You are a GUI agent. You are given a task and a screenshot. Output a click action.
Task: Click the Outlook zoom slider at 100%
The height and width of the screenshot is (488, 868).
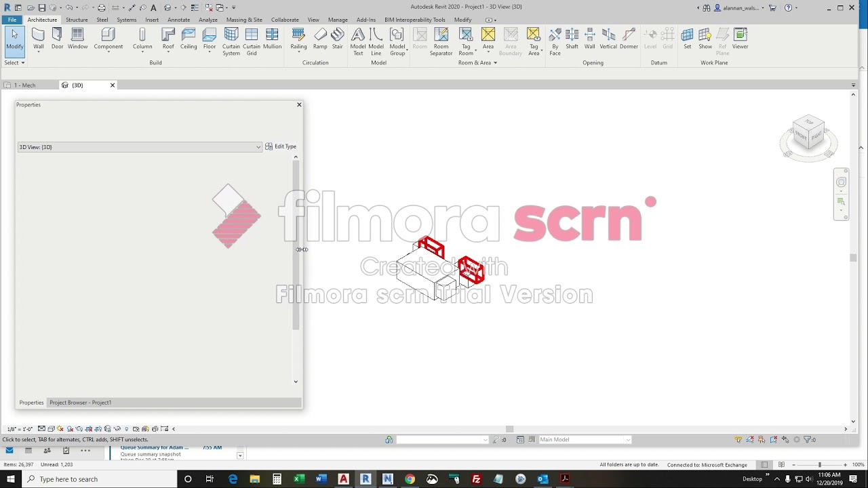tap(820, 465)
